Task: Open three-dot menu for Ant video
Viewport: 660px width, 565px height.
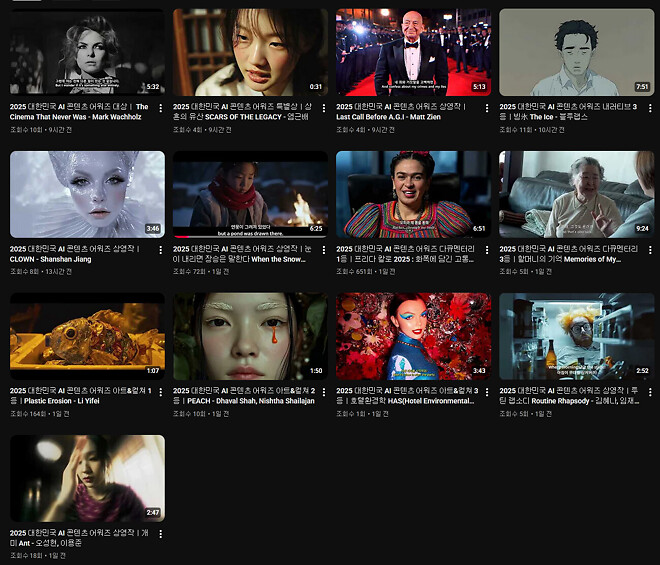Action: pos(160,534)
